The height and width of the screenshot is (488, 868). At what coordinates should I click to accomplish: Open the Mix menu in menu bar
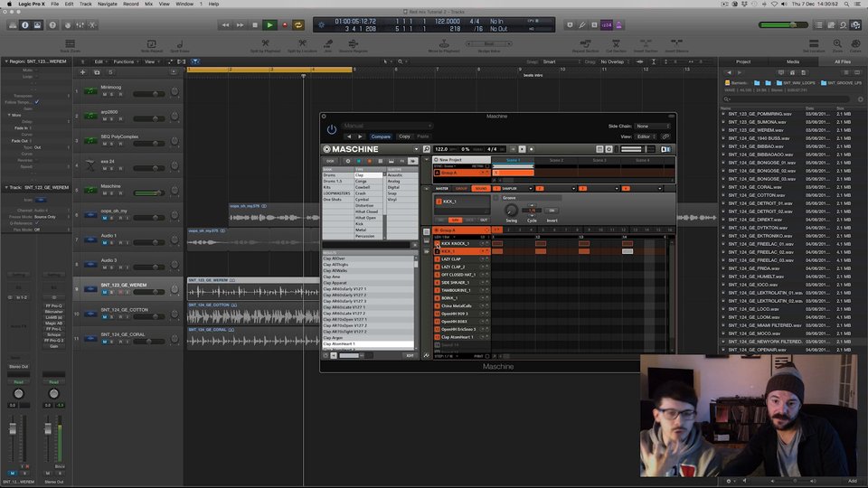[149, 4]
